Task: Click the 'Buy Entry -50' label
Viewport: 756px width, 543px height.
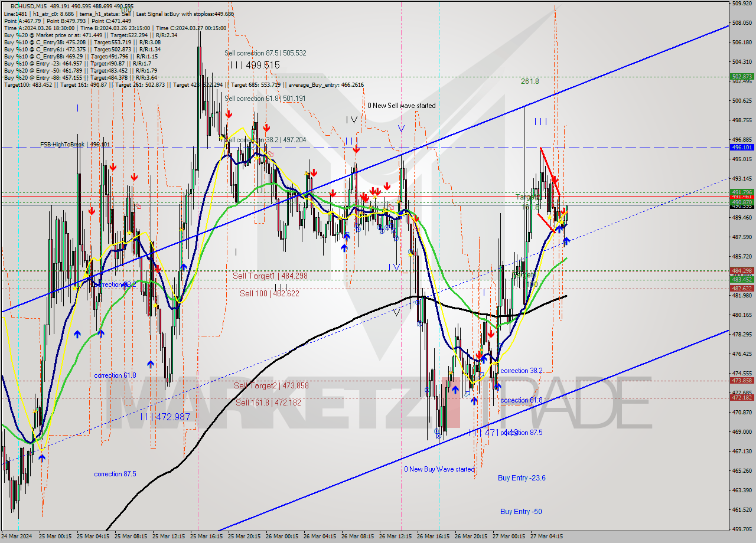Action: pyautogui.click(x=521, y=512)
